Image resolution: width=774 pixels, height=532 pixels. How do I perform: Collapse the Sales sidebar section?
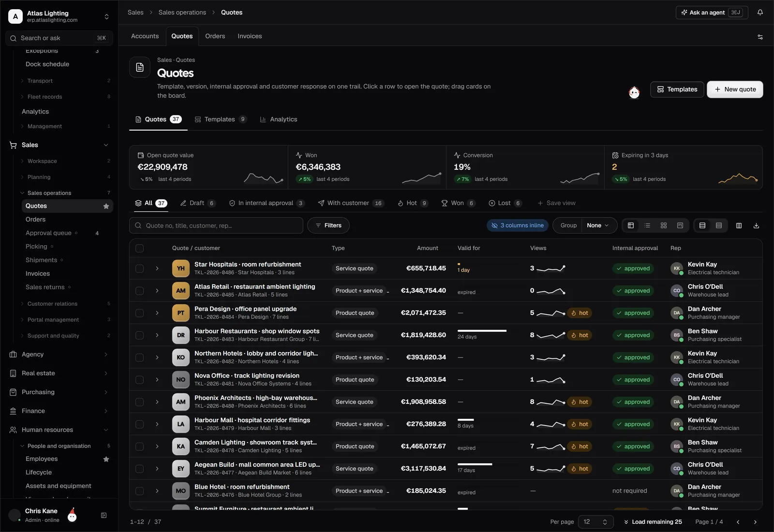pos(106,145)
